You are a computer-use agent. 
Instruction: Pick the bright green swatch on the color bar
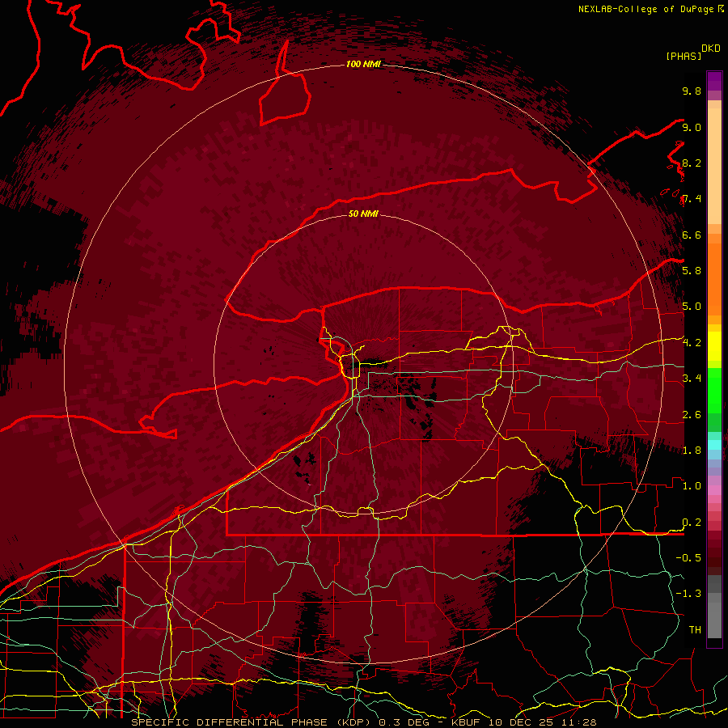[714, 390]
